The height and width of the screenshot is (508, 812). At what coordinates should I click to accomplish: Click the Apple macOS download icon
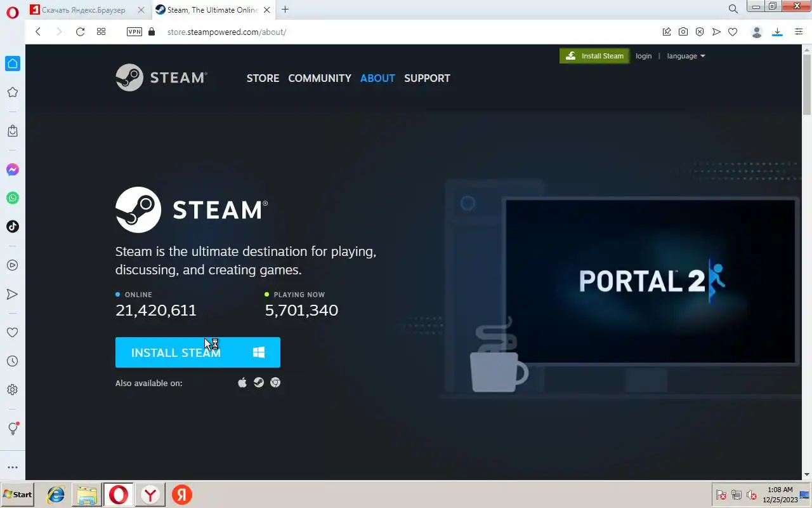coord(242,382)
